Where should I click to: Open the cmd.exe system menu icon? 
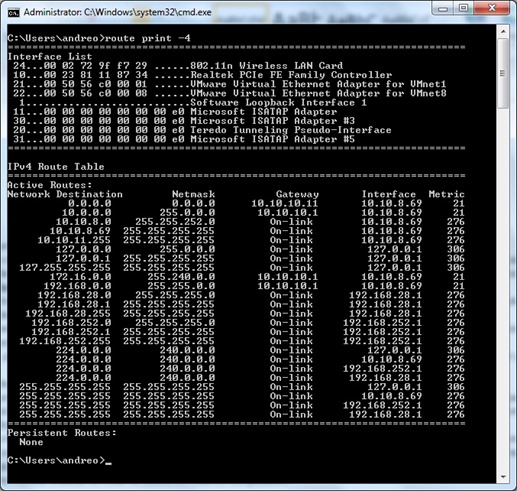[x=13, y=13]
